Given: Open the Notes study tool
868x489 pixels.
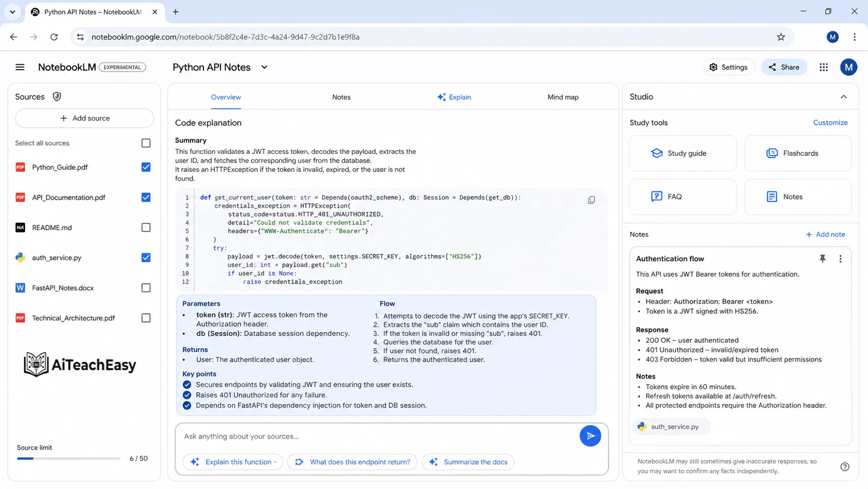Looking at the screenshot, I should click(798, 197).
